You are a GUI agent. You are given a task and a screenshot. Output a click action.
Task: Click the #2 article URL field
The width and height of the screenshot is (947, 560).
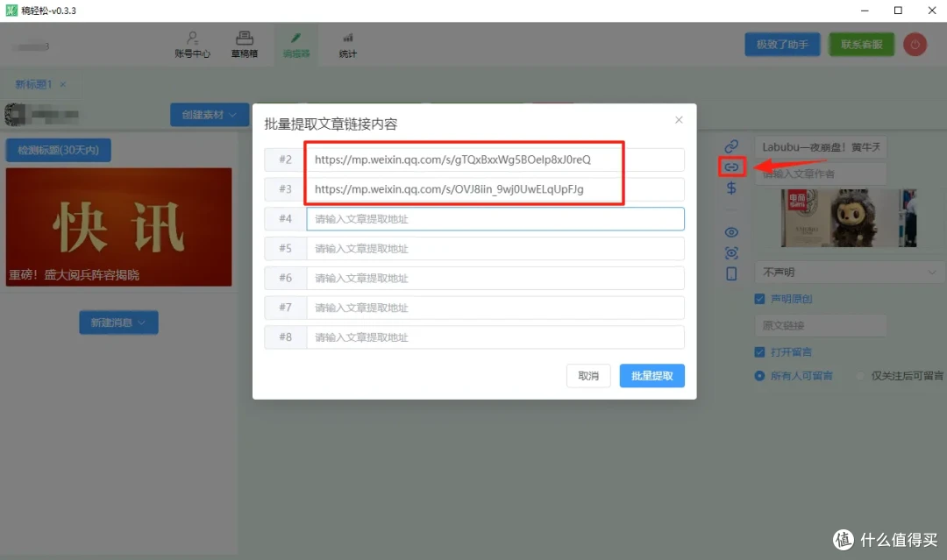pos(495,159)
